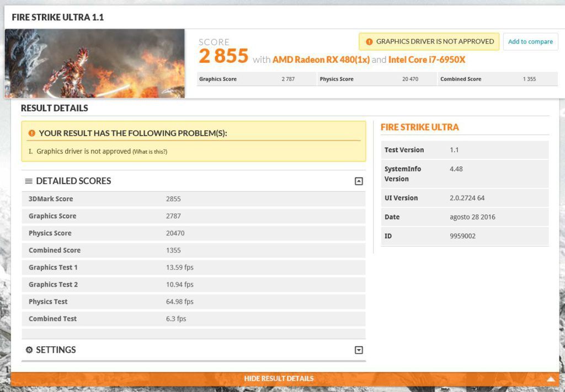The width and height of the screenshot is (565, 392).
Task: Click the Physics Test row label
Action: click(x=48, y=302)
